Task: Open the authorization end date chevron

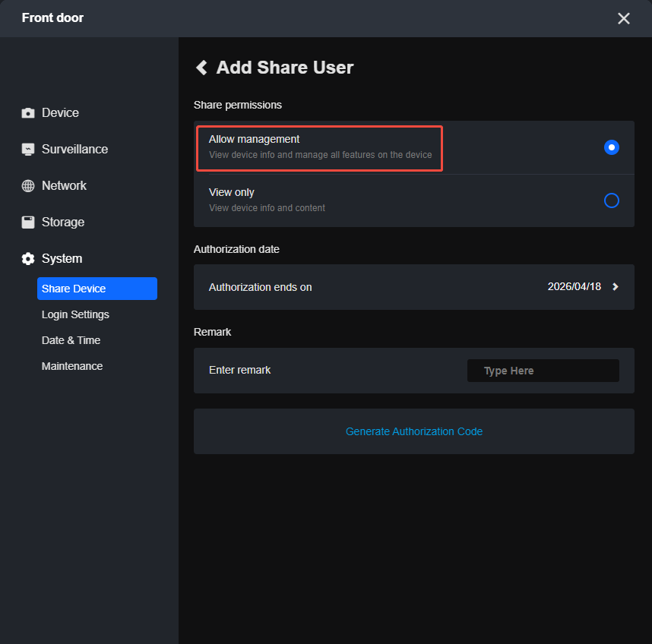Action: tap(616, 287)
